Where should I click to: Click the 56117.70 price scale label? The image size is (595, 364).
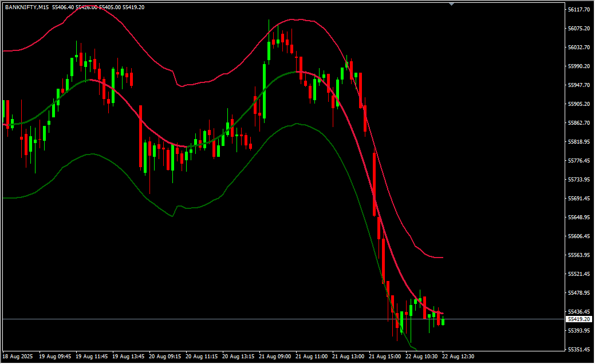click(578, 10)
